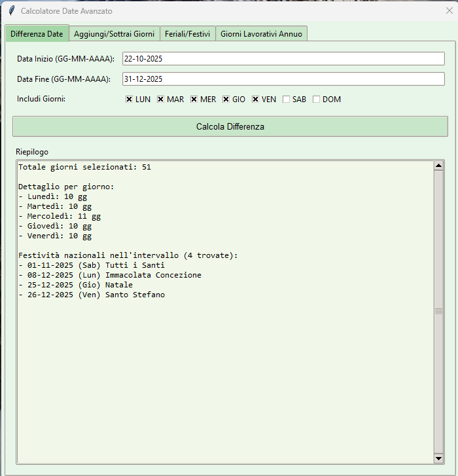Click the scrollbar down arrow in Riepilogo
The width and height of the screenshot is (458, 476).
pyautogui.click(x=438, y=458)
